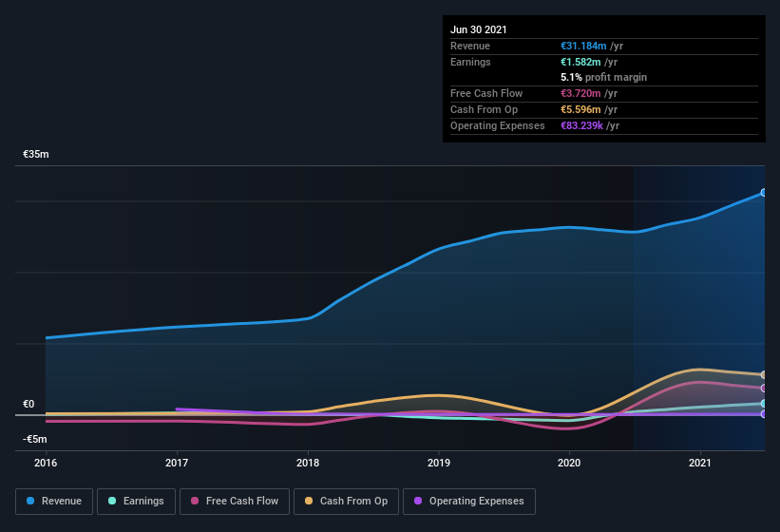Click the €35m y-axis label

click(36, 154)
